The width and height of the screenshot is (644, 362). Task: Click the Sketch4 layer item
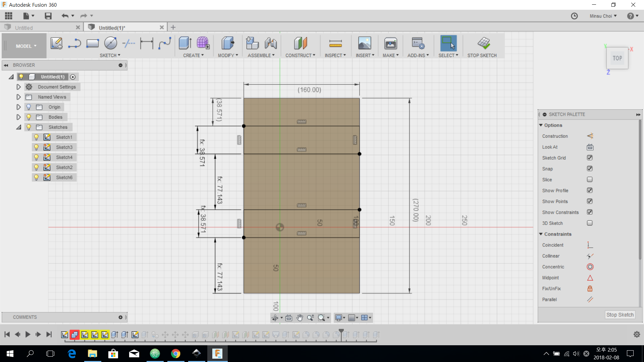(x=64, y=157)
